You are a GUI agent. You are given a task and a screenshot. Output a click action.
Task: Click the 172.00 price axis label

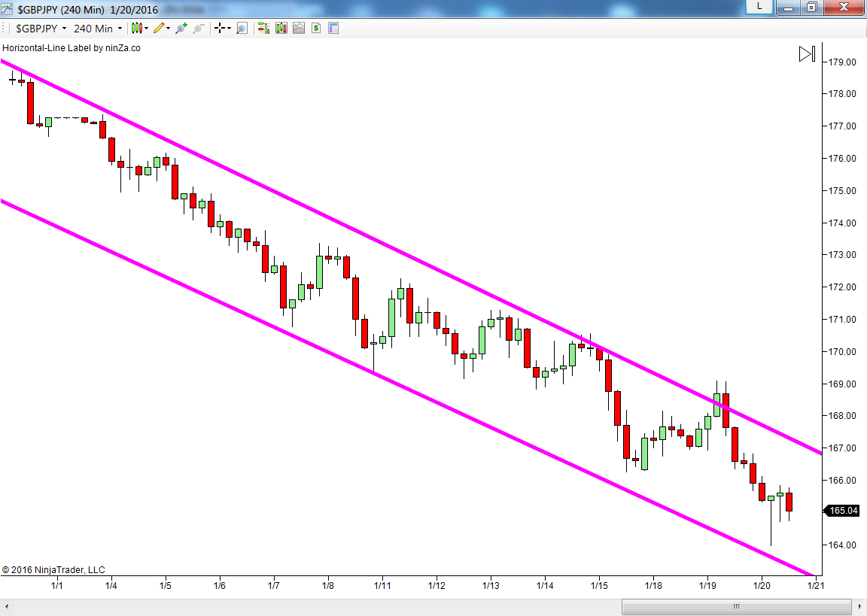(841, 287)
